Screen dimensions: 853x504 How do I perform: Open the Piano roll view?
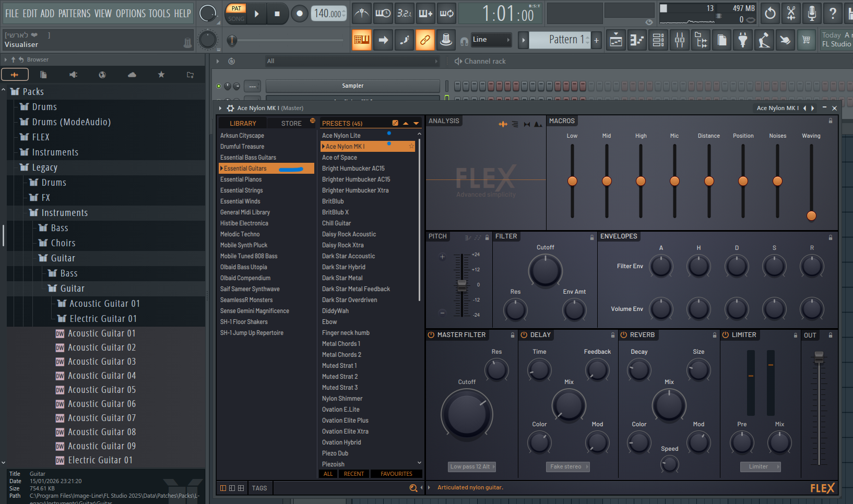click(637, 40)
